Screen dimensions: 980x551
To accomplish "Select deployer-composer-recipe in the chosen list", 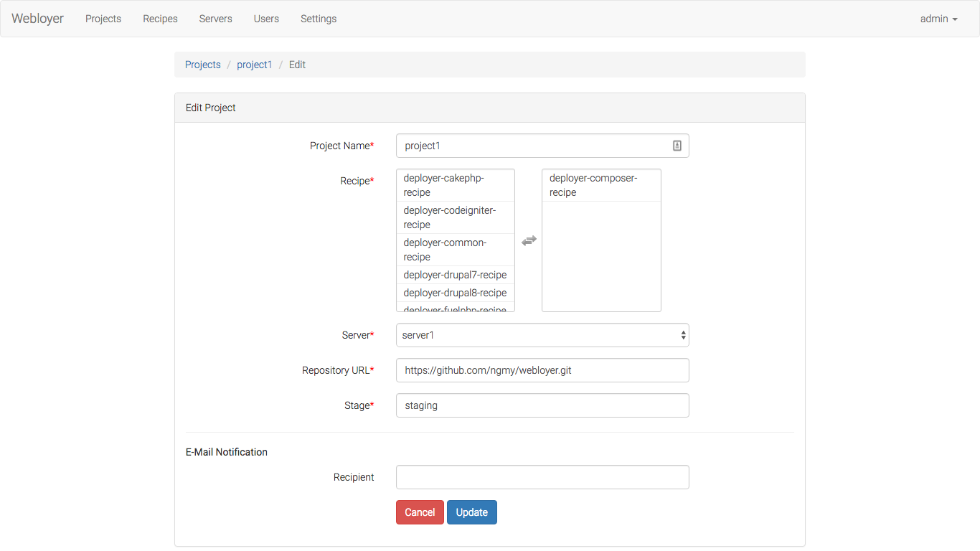I will 600,185.
